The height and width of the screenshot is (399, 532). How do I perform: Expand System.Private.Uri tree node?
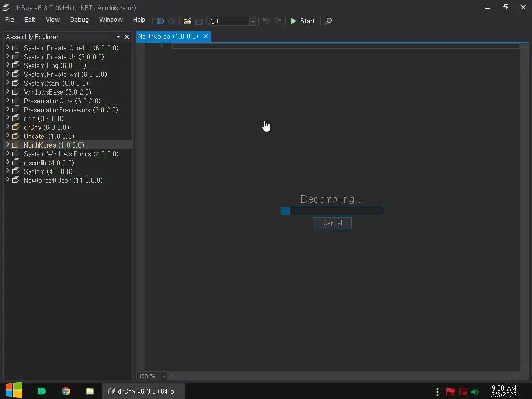coord(8,56)
